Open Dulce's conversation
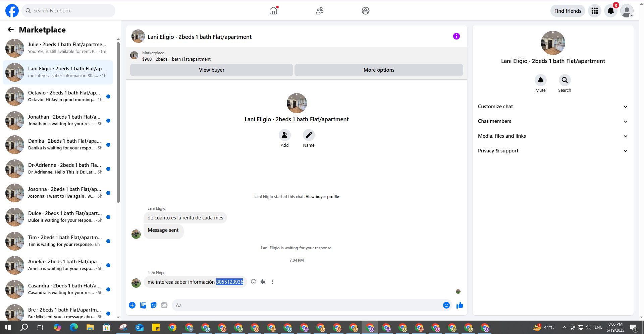Image resolution: width=644 pixels, height=334 pixels. 58,217
